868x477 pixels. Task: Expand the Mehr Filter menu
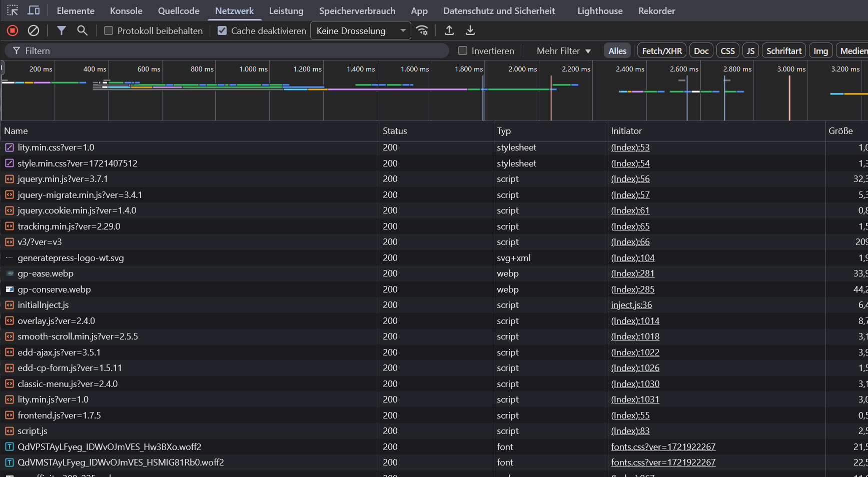[x=563, y=50]
